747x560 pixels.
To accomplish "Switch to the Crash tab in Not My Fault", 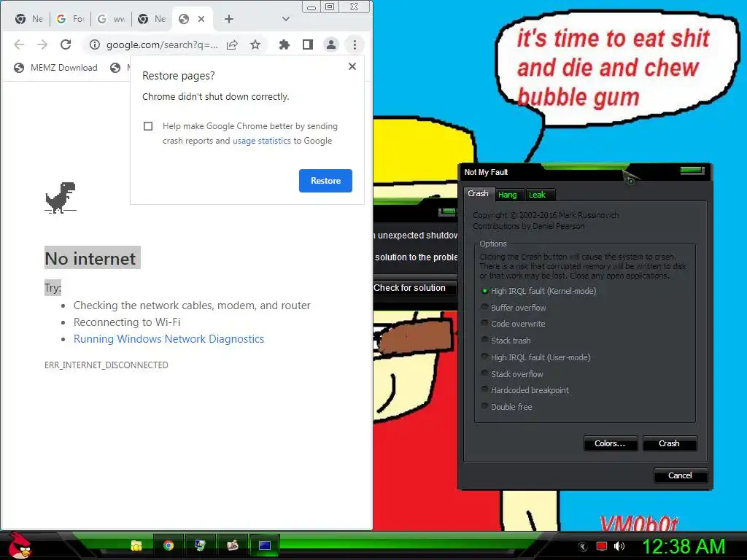I will point(479,193).
